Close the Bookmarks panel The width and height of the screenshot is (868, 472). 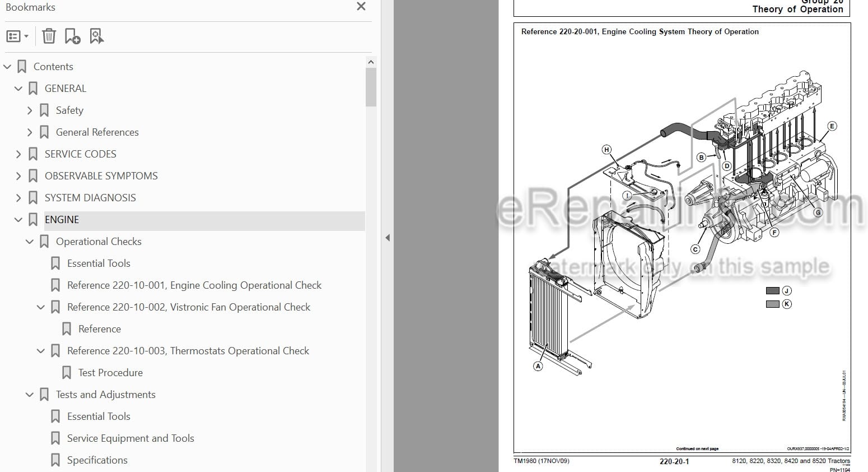361,7
